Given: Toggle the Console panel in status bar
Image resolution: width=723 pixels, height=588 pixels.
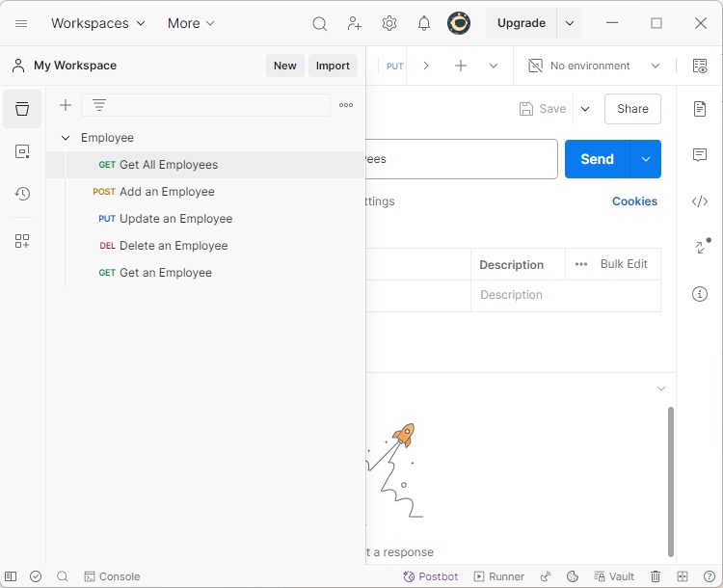Looking at the screenshot, I should point(112,576).
